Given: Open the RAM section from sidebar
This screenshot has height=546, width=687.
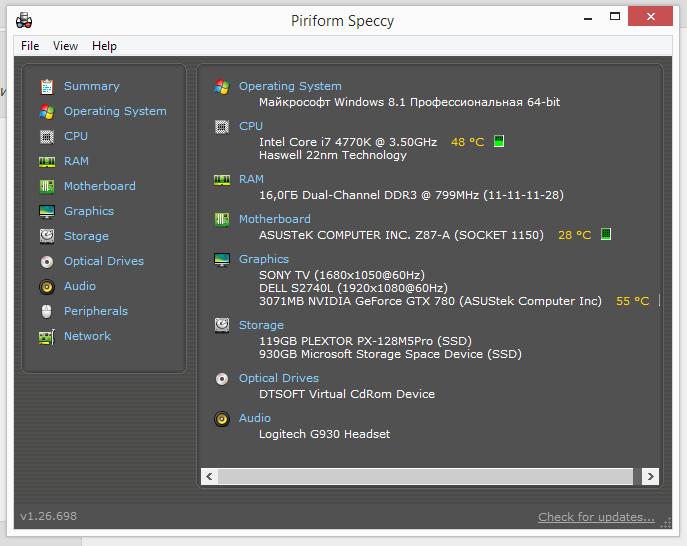Looking at the screenshot, I should 76,161.
